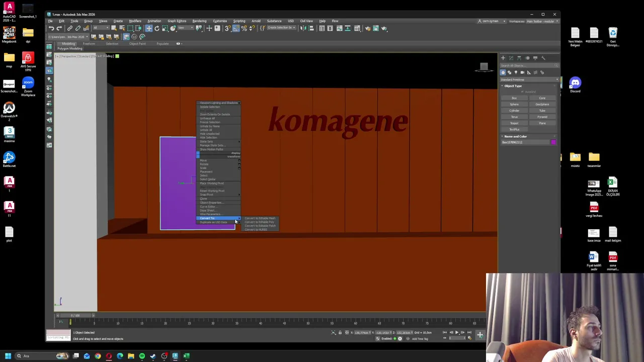Toggle the AutoGrid checkbox
The width and height of the screenshot is (644, 362).
(x=522, y=92)
